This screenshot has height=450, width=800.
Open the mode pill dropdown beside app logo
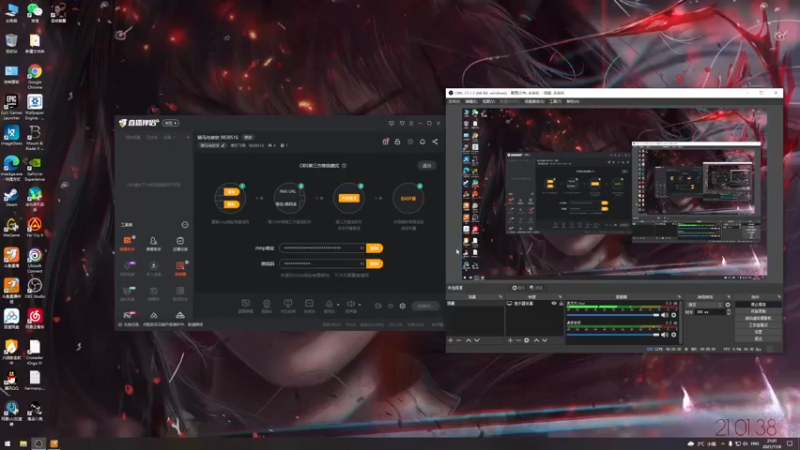pyautogui.click(x=170, y=123)
